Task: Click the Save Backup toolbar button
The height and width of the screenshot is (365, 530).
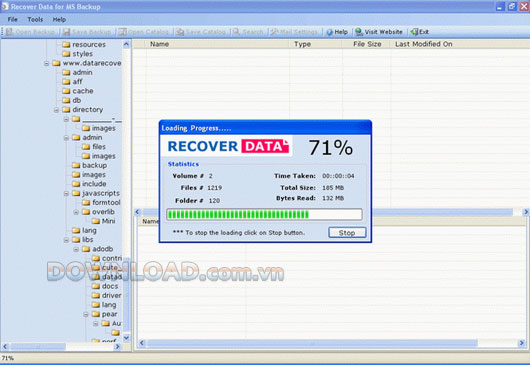Action: (87, 32)
